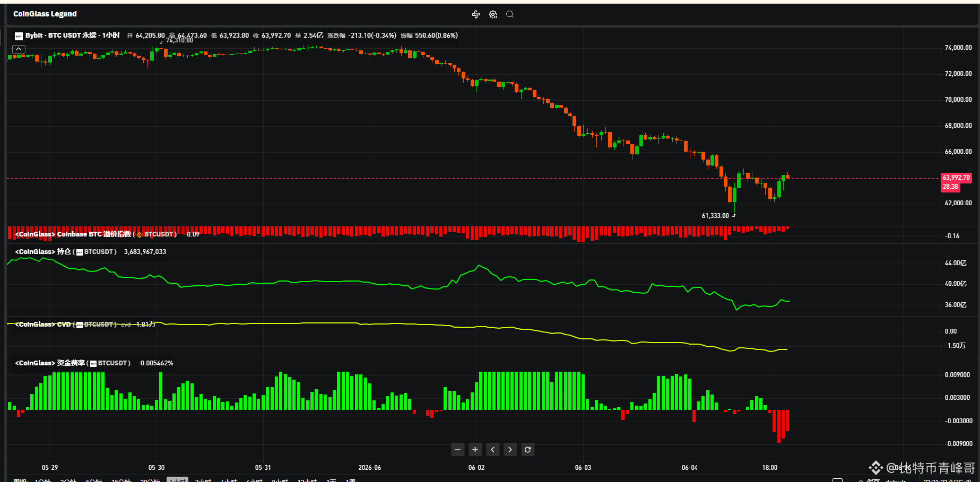The height and width of the screenshot is (482, 980).
Task: Click the Bybit exchange logo in chart title
Action: click(x=19, y=36)
